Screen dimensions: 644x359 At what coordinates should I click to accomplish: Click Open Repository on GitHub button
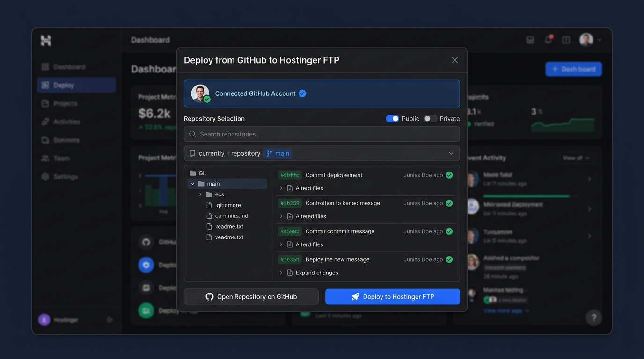(251, 297)
